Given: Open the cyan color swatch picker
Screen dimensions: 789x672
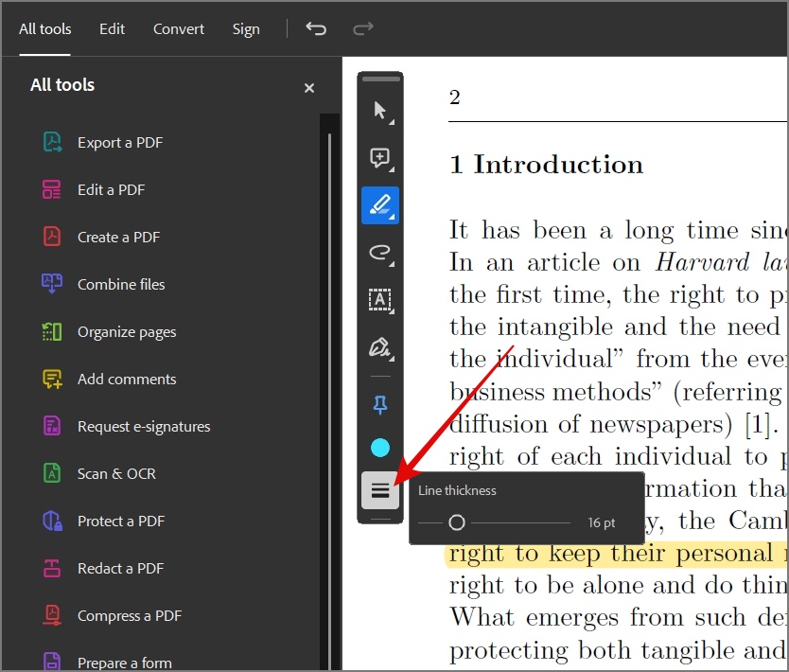Looking at the screenshot, I should pyautogui.click(x=380, y=448).
